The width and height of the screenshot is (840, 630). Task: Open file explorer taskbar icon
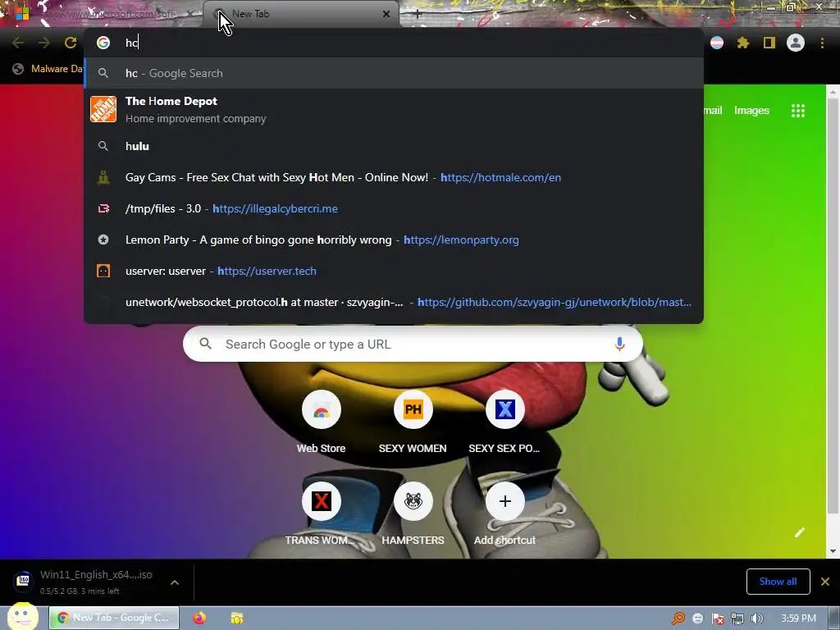[x=237, y=618]
